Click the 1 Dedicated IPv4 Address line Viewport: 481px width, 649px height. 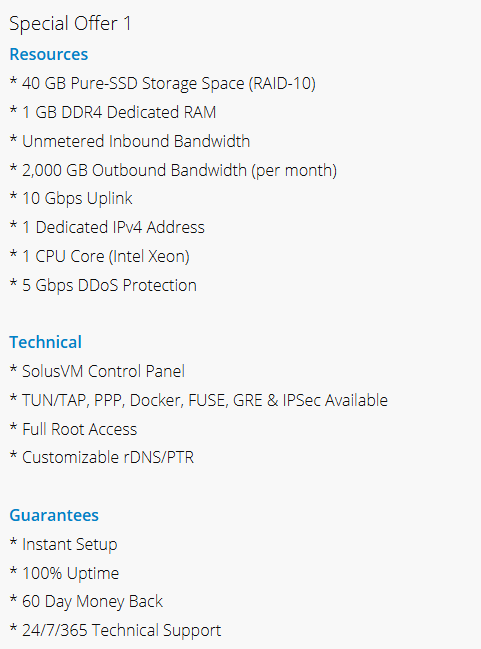click(107, 227)
